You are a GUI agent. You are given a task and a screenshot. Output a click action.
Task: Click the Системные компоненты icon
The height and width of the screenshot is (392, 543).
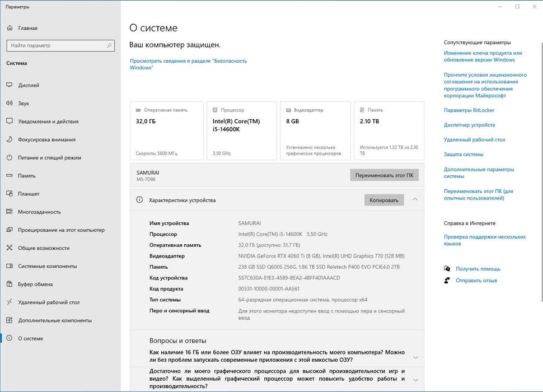click(x=10, y=266)
